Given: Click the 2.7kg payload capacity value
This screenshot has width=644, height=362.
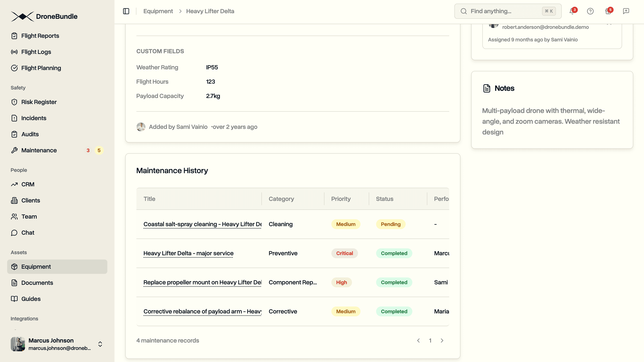Looking at the screenshot, I should pyautogui.click(x=213, y=96).
